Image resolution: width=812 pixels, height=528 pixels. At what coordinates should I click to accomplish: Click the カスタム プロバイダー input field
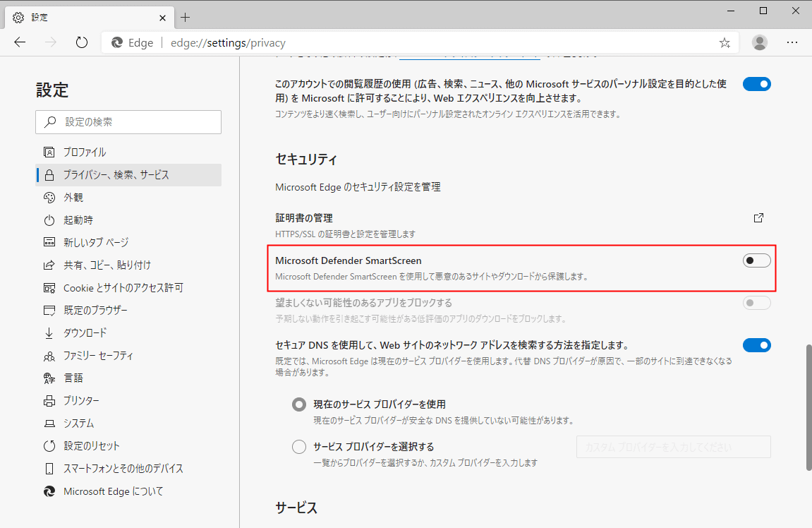[x=673, y=447]
